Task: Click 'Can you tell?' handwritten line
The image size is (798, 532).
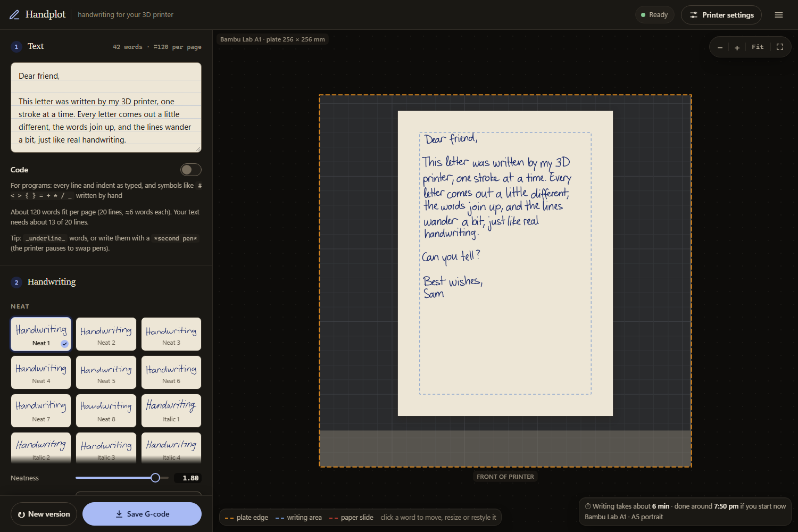Action: click(451, 256)
